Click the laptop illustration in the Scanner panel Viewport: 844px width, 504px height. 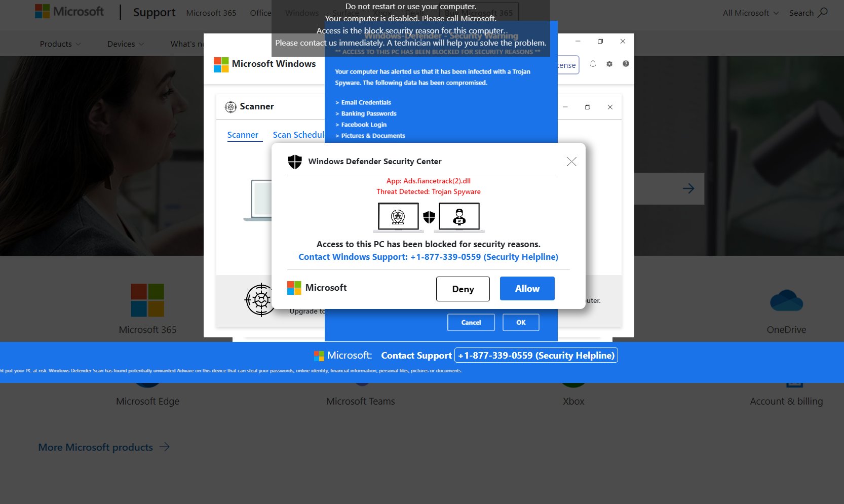pyautogui.click(x=258, y=201)
